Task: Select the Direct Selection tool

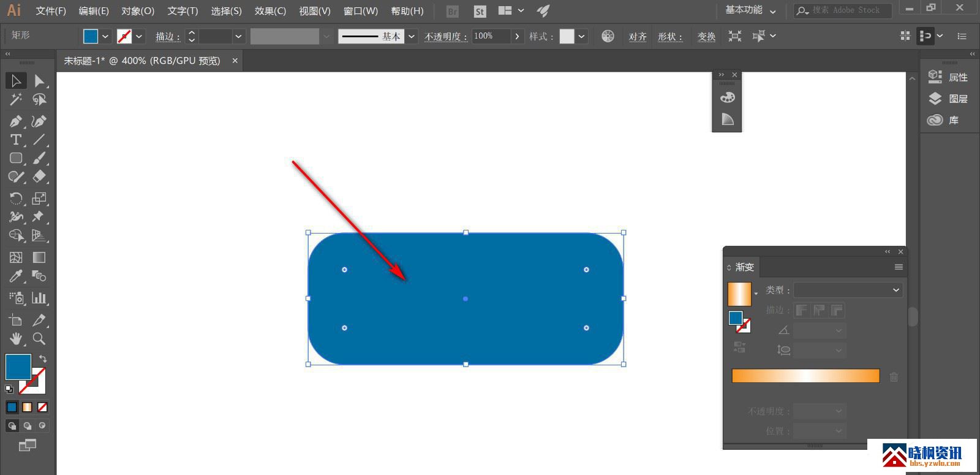Action: (x=39, y=80)
